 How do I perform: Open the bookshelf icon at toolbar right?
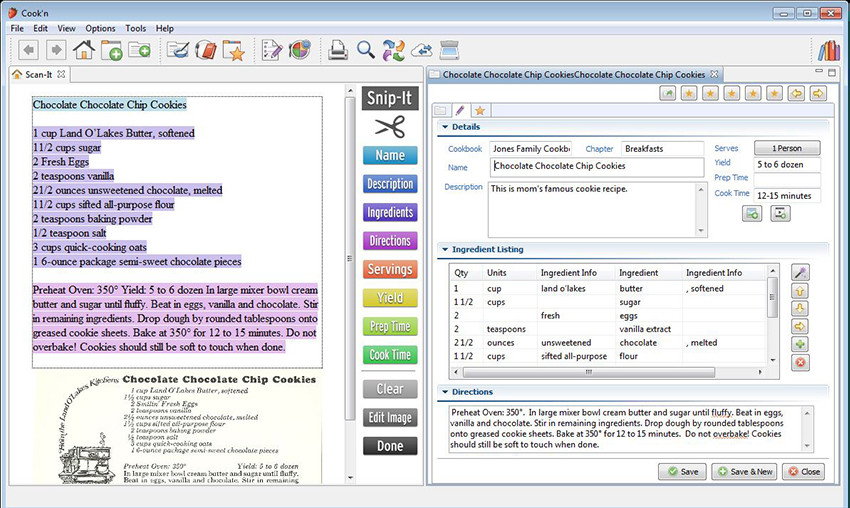pyautogui.click(x=828, y=50)
